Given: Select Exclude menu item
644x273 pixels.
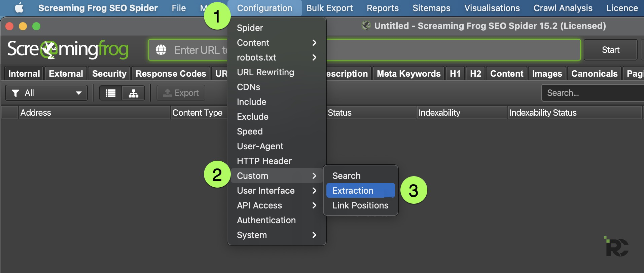Looking at the screenshot, I should (277, 117).
